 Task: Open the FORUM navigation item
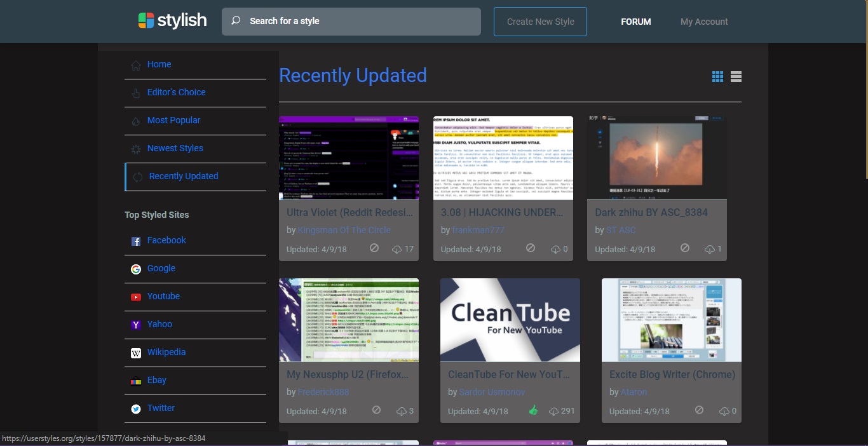[636, 22]
